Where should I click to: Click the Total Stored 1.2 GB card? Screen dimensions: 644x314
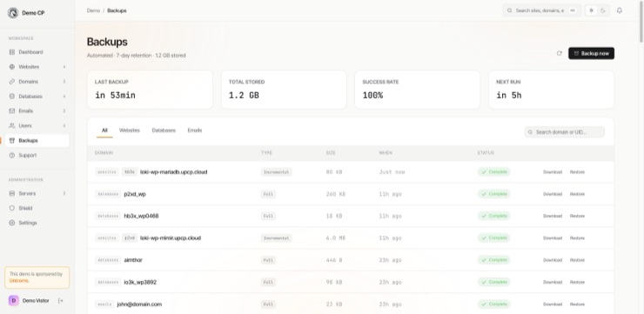(x=284, y=90)
